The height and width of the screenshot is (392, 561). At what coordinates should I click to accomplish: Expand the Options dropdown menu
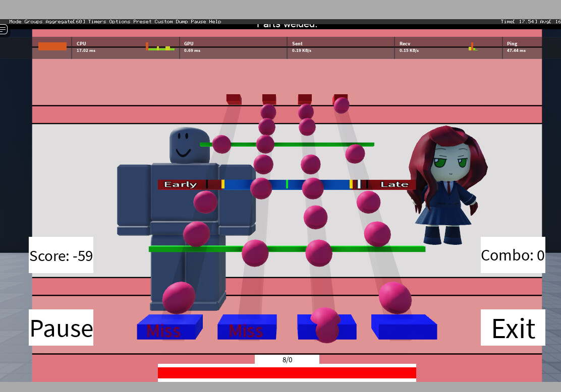tap(120, 22)
